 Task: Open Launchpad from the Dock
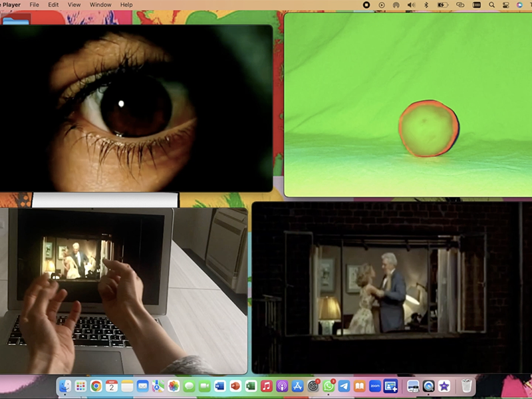pyautogui.click(x=80, y=386)
